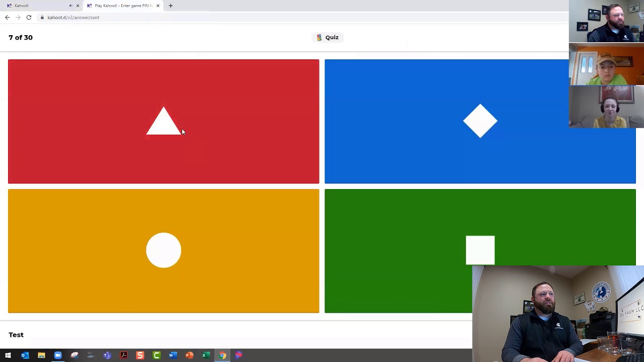Open Camtasia from the taskbar
Screen dimensions: 644x362
[x=156, y=355]
